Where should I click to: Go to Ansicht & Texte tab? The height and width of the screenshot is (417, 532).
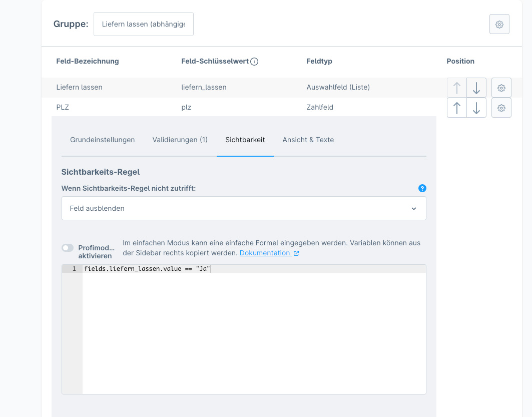(x=308, y=140)
